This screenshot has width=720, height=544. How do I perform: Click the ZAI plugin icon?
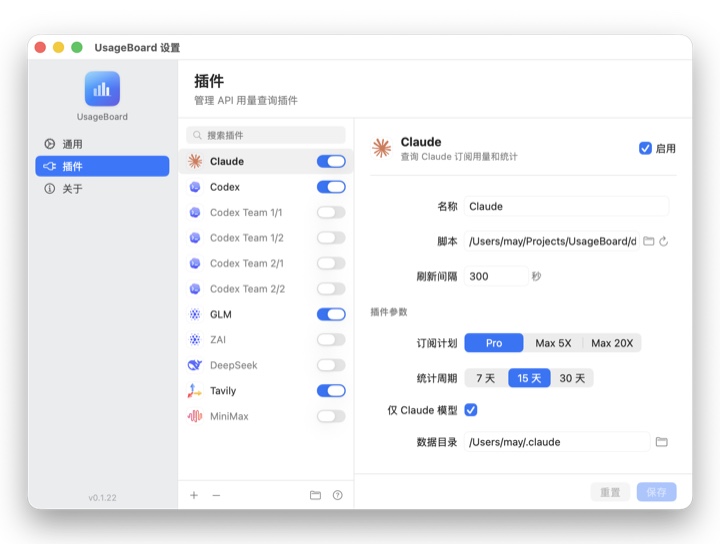pyautogui.click(x=195, y=340)
